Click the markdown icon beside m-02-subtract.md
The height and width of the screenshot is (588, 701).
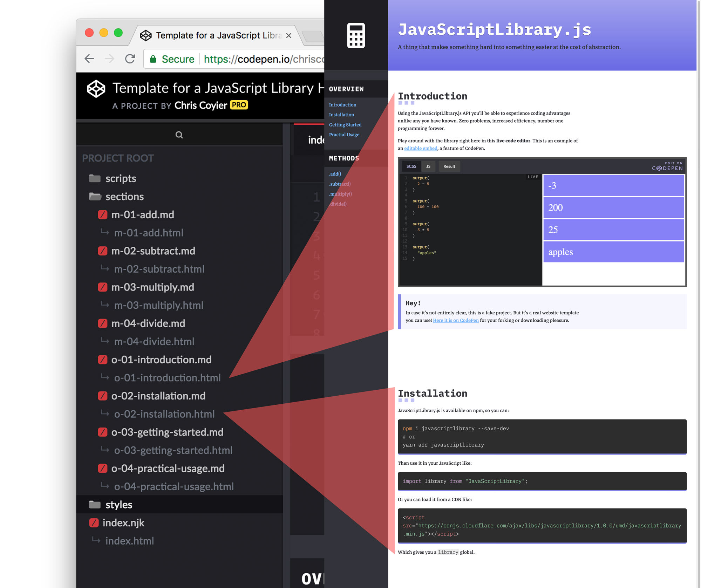102,251
